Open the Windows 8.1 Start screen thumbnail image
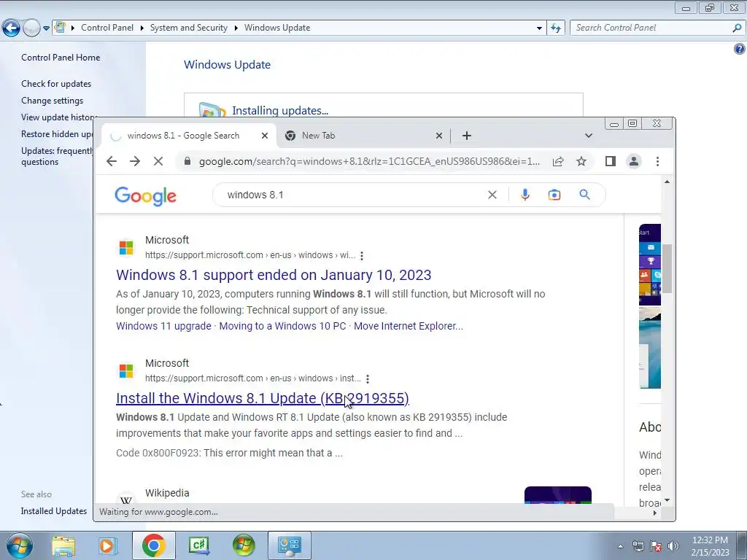This screenshot has width=747, height=560. point(650,264)
